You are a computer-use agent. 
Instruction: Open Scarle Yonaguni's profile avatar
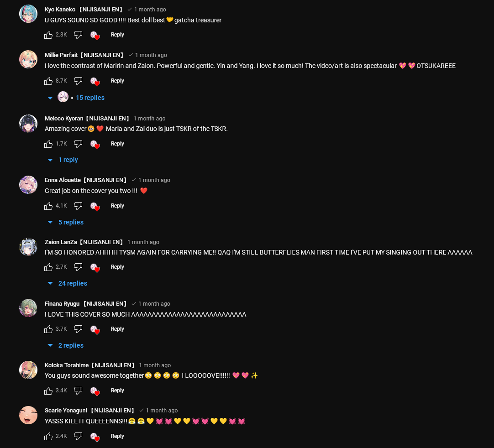click(28, 415)
